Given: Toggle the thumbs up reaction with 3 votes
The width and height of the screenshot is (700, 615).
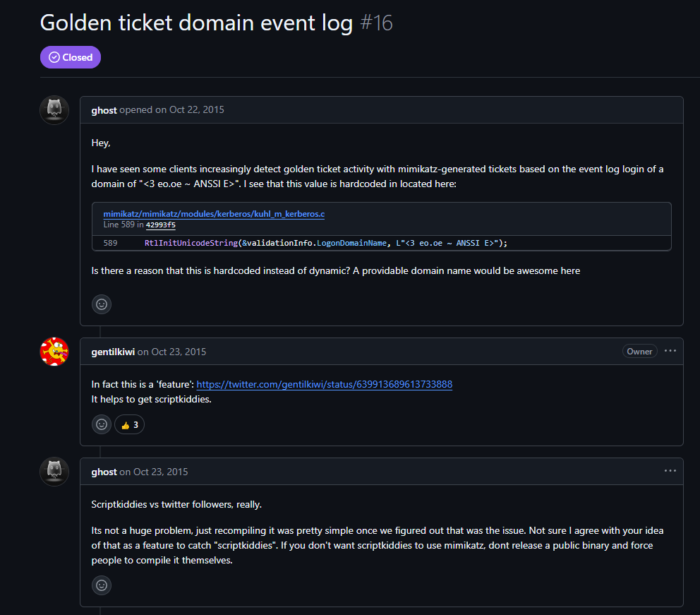Looking at the screenshot, I should 129,425.
